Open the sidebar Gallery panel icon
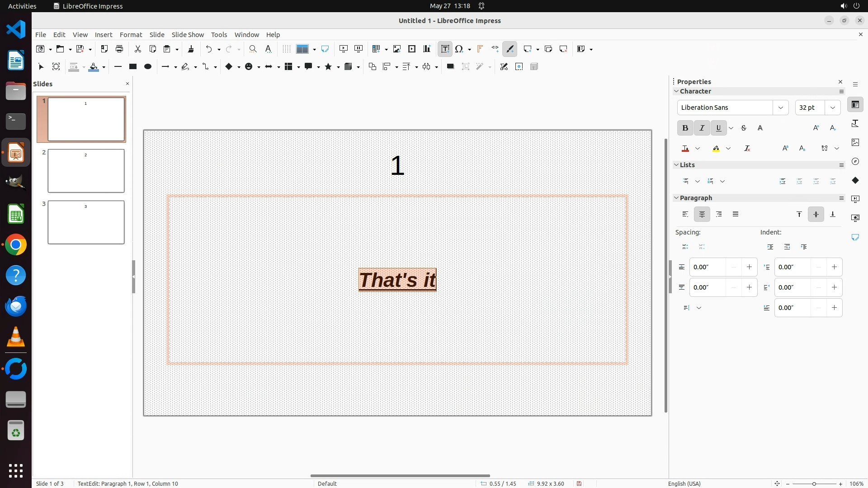 (855, 142)
